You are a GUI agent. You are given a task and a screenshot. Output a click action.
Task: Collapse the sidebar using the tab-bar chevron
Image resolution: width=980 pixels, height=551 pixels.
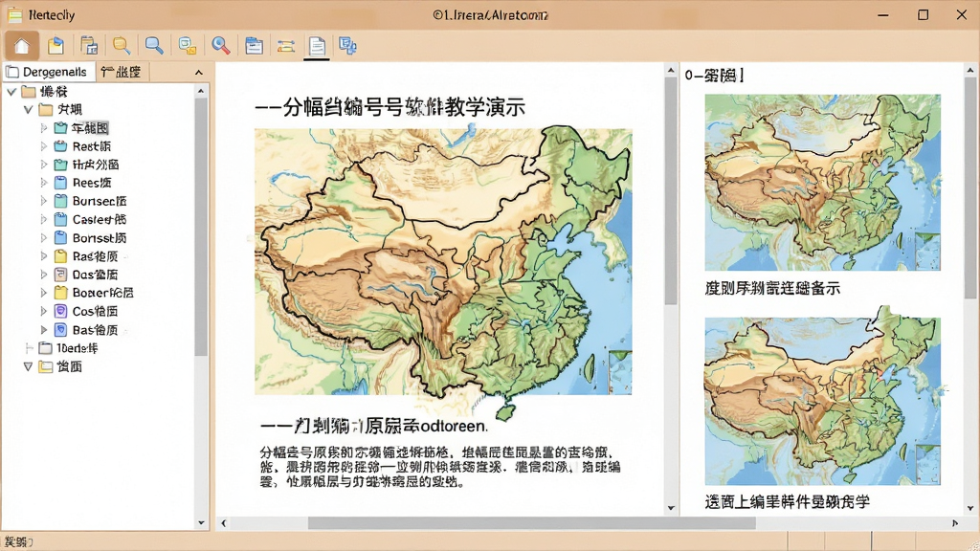199,73
